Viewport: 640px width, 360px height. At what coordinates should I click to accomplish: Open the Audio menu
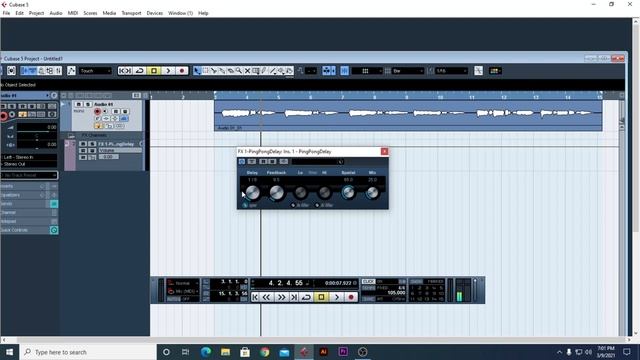[56, 13]
